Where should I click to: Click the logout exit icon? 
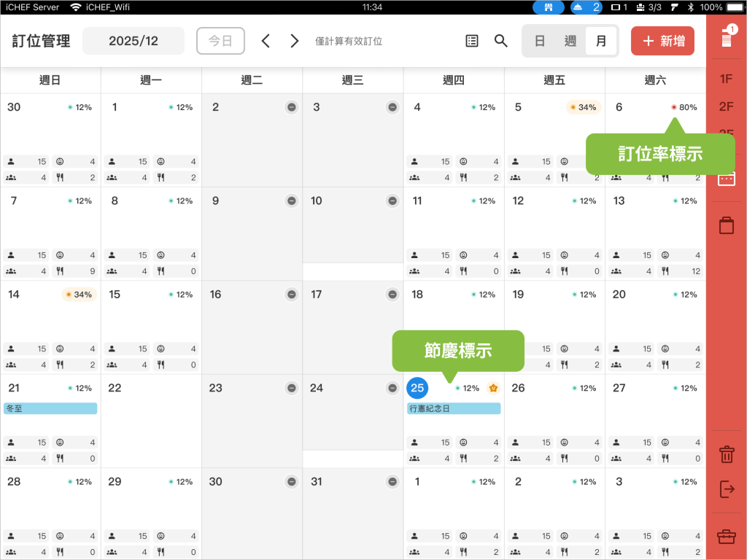(727, 489)
